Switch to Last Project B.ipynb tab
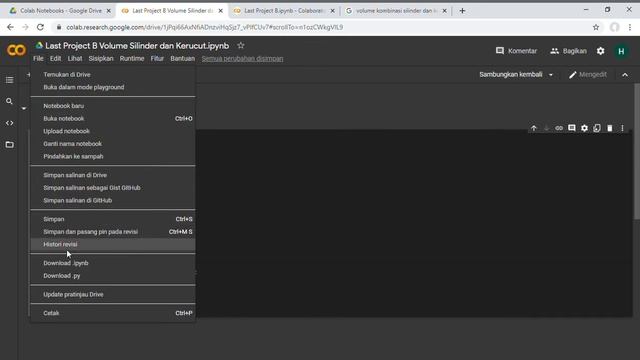 tap(284, 11)
